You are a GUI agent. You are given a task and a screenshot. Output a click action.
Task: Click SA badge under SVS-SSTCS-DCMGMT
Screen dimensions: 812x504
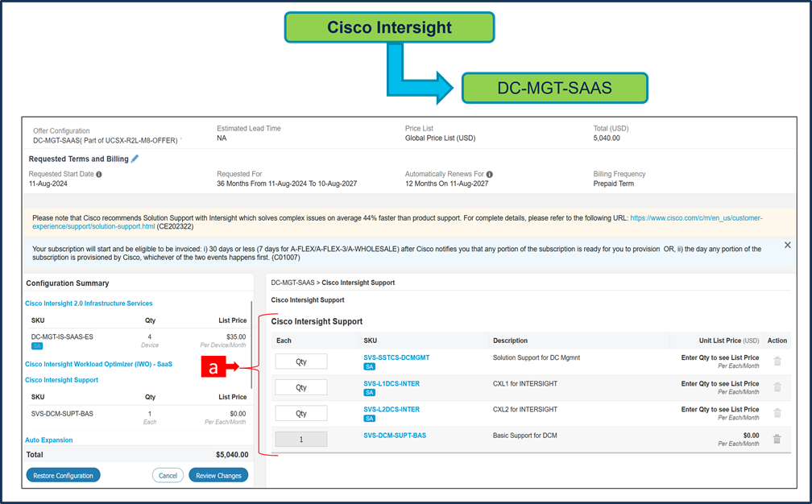pos(369,366)
